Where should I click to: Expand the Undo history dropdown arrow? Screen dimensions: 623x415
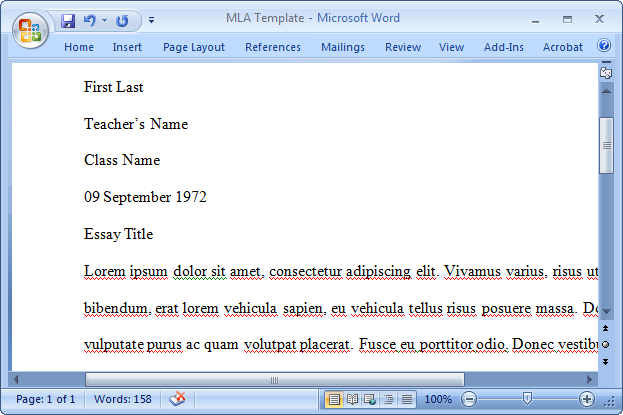pos(104,20)
